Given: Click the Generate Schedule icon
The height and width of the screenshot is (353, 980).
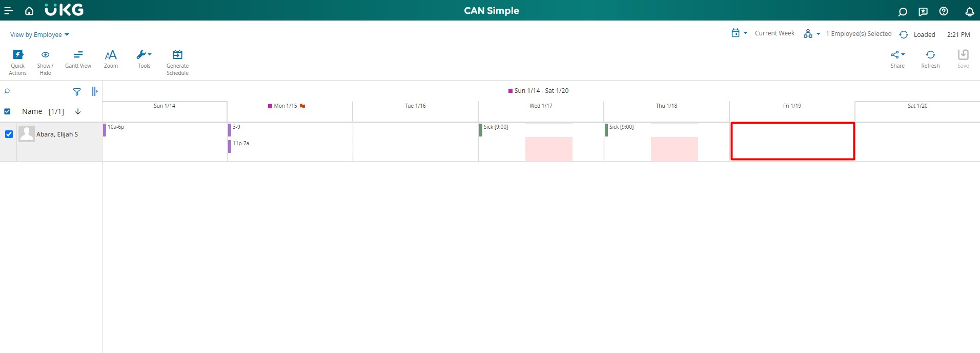Looking at the screenshot, I should click(177, 55).
